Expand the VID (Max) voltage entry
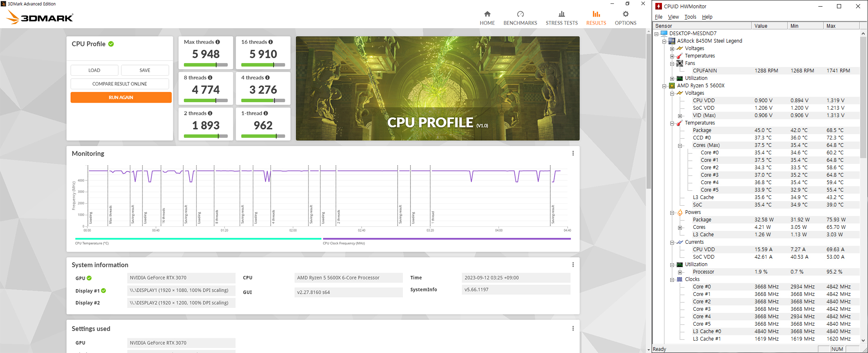Viewport: 868px width, 353px height. tap(680, 116)
